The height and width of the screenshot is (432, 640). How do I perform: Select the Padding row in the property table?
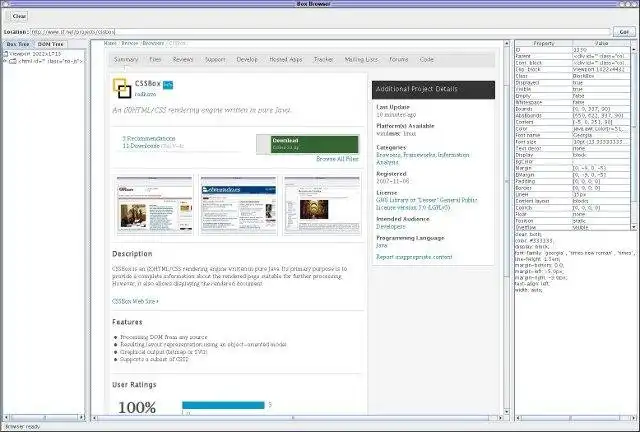pos(573,181)
